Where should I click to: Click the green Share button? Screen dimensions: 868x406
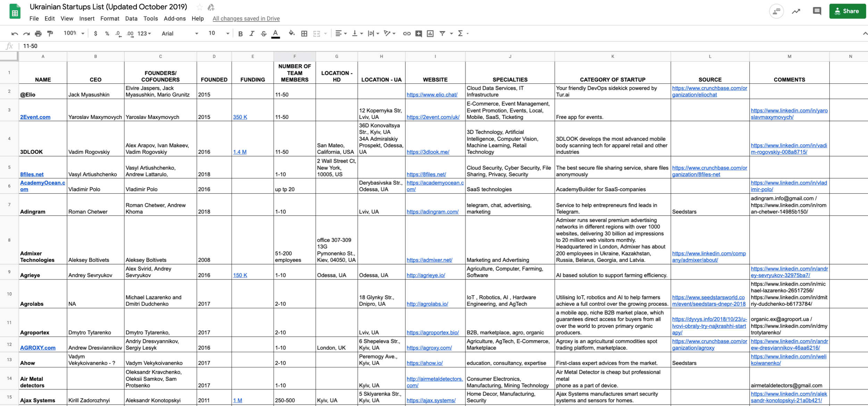tap(848, 11)
